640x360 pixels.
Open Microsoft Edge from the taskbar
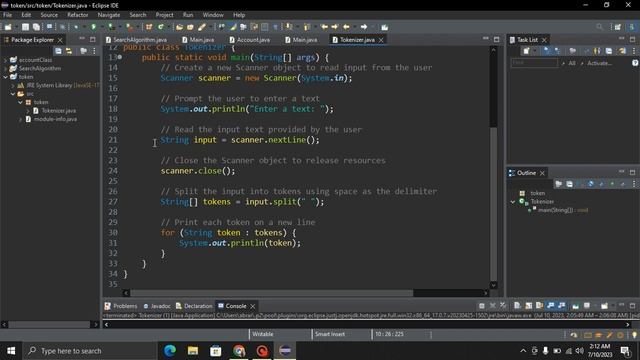[x=170, y=351]
